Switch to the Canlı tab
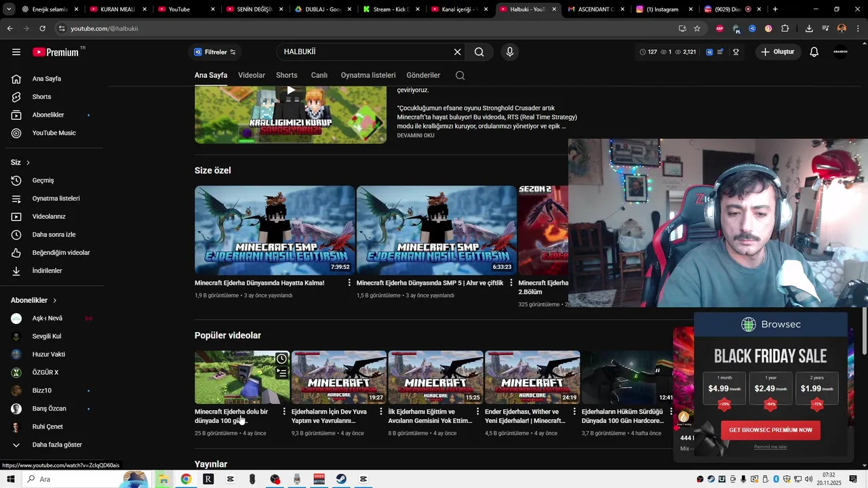868x488 pixels. (x=319, y=75)
